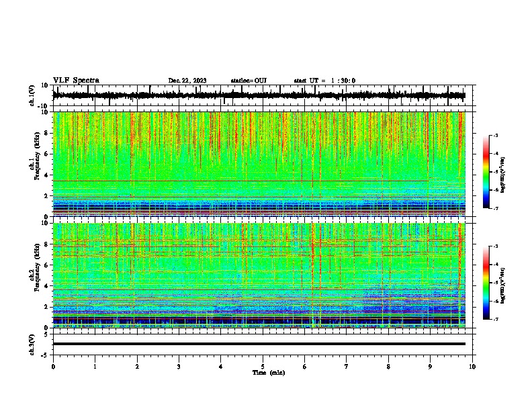Click the '6' kHz tick on ch.1 spectrogram
Image resolution: width=532 pixels, height=411 pixels.
click(x=47, y=154)
